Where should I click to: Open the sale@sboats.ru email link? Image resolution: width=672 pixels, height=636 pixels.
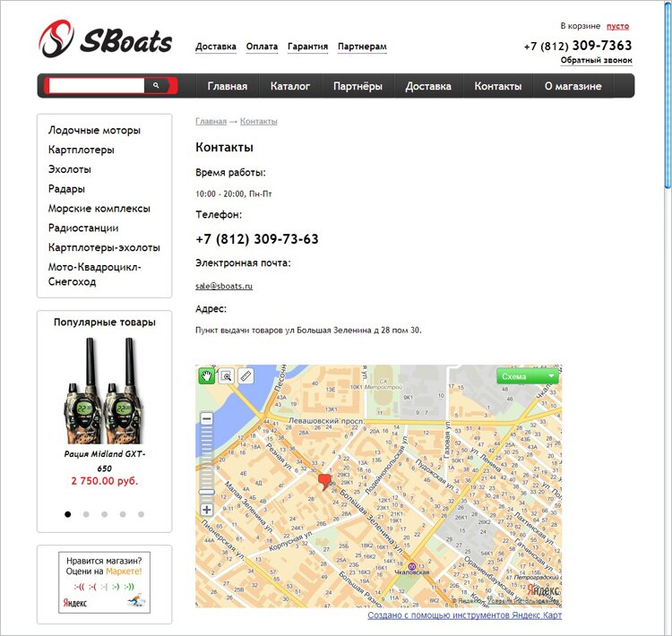click(224, 286)
